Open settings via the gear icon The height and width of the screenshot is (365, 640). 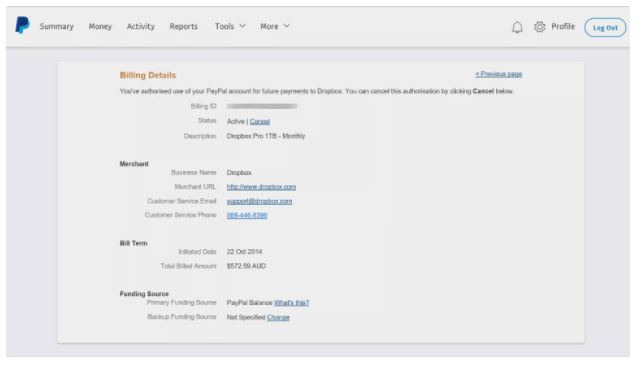point(540,27)
